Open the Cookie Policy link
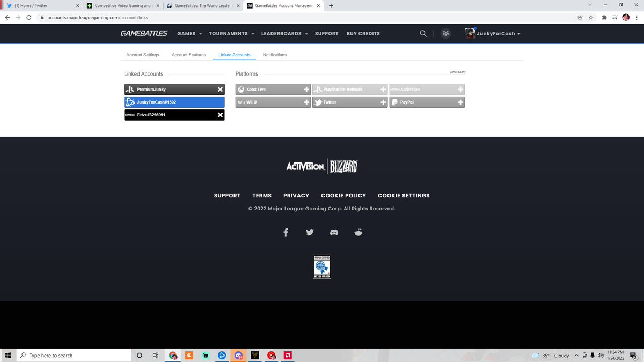 pos(343,196)
